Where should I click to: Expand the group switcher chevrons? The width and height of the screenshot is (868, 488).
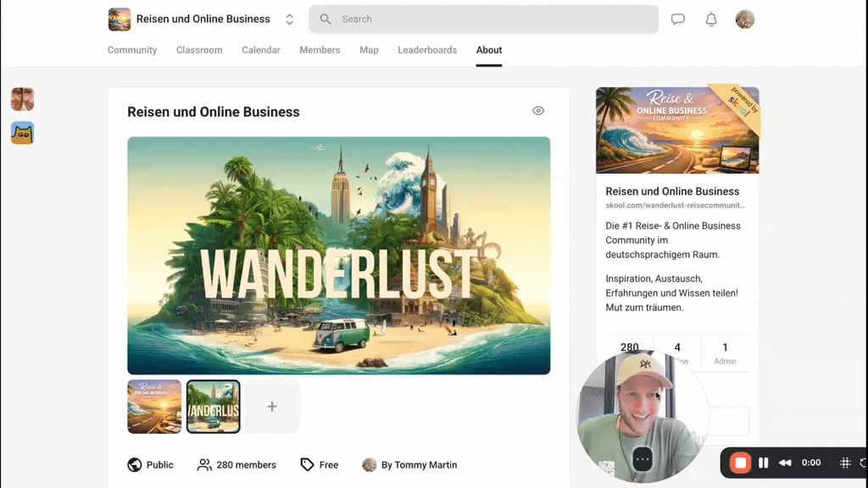click(290, 19)
